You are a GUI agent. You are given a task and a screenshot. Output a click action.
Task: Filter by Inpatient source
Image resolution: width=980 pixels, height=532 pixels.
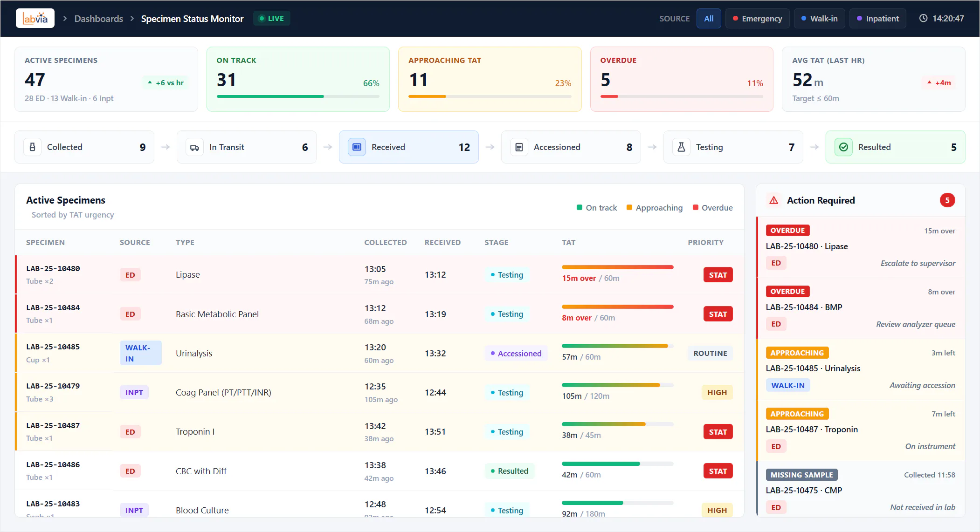point(877,19)
